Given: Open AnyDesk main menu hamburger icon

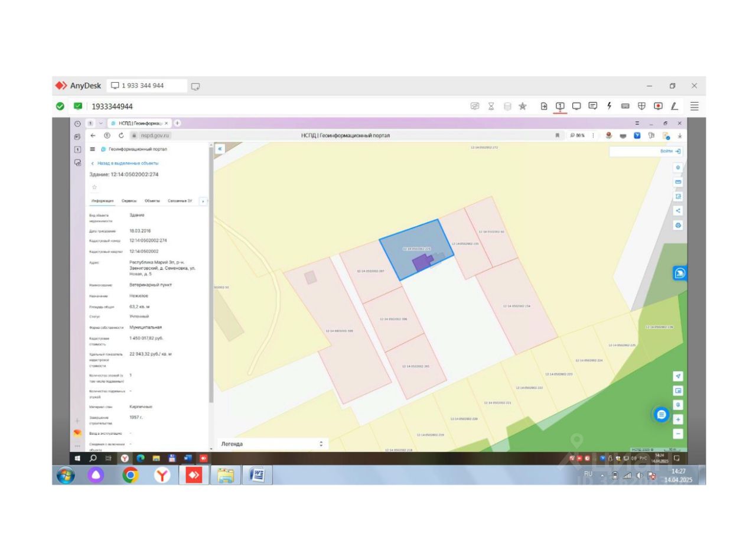Looking at the screenshot, I should (694, 106).
